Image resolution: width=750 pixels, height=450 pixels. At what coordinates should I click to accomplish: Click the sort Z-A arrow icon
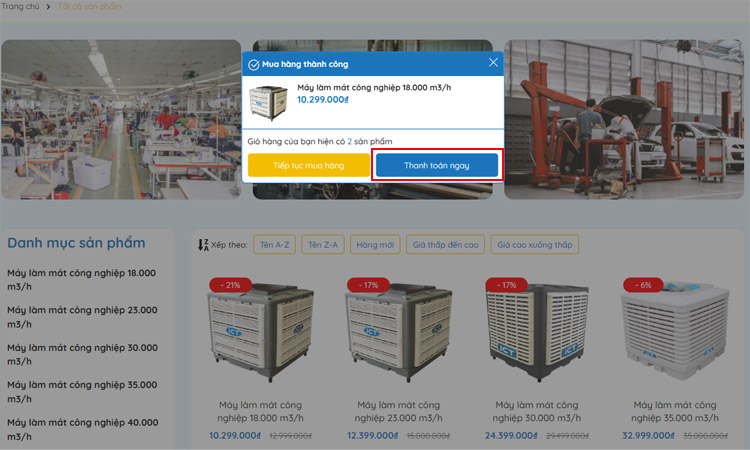click(x=203, y=245)
